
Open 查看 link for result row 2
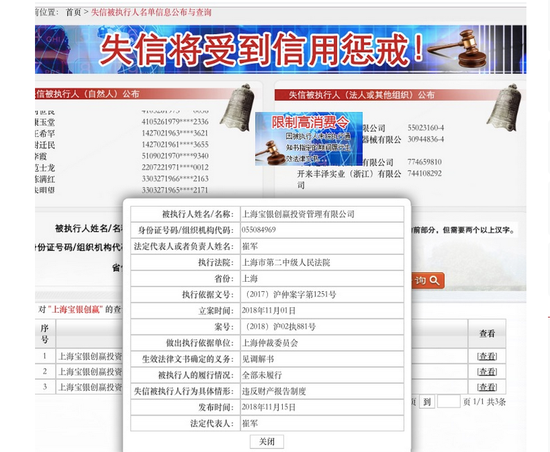(487, 372)
